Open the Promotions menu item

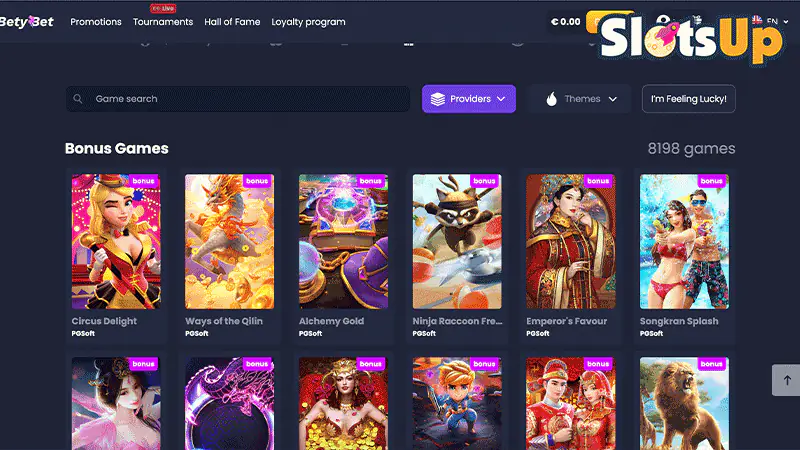click(x=96, y=22)
